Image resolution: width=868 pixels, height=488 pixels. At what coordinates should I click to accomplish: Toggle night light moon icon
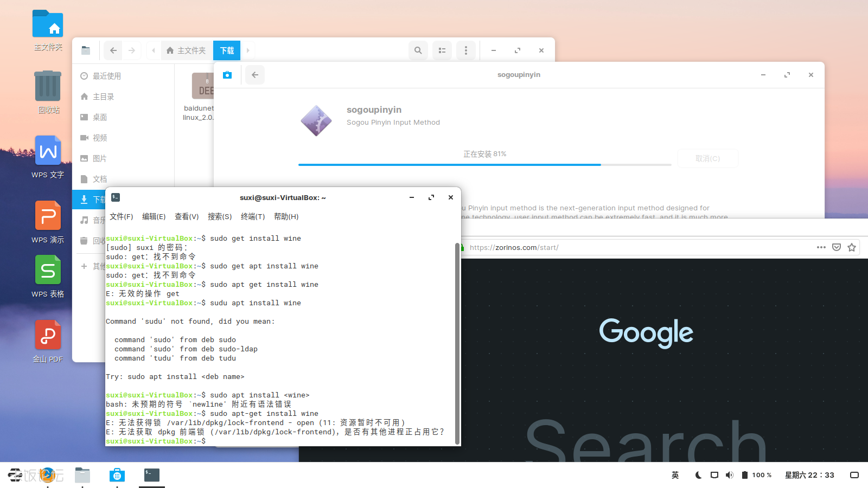699,475
